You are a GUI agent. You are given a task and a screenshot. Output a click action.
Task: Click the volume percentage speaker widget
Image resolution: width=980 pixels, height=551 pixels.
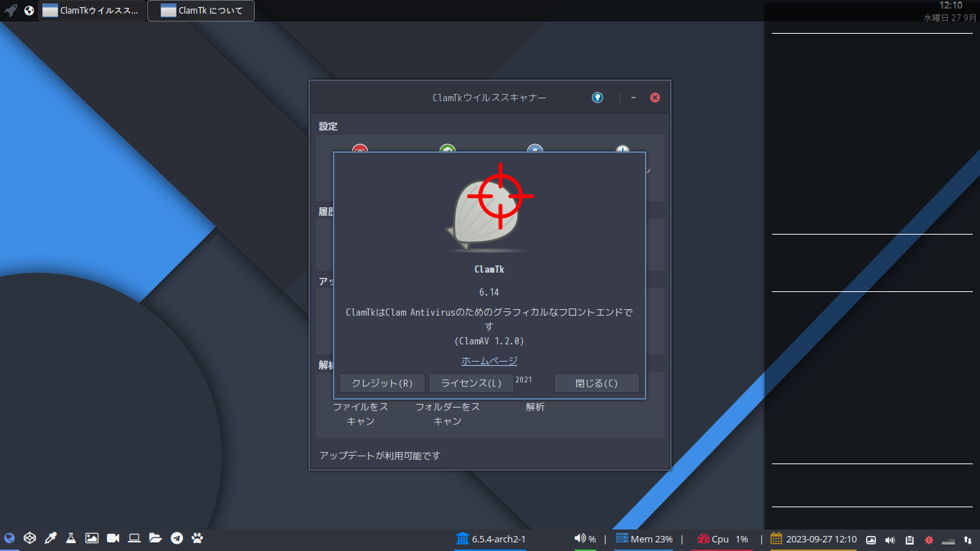(x=585, y=539)
